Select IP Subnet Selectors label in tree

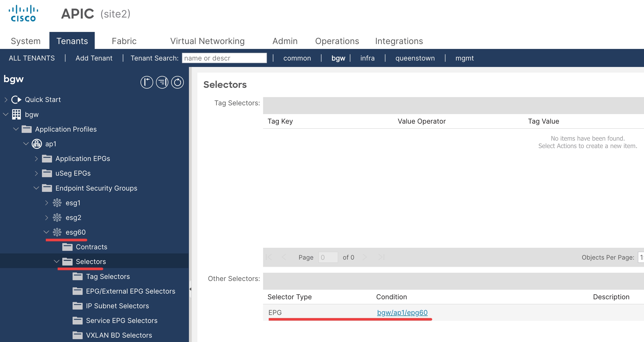tap(117, 306)
